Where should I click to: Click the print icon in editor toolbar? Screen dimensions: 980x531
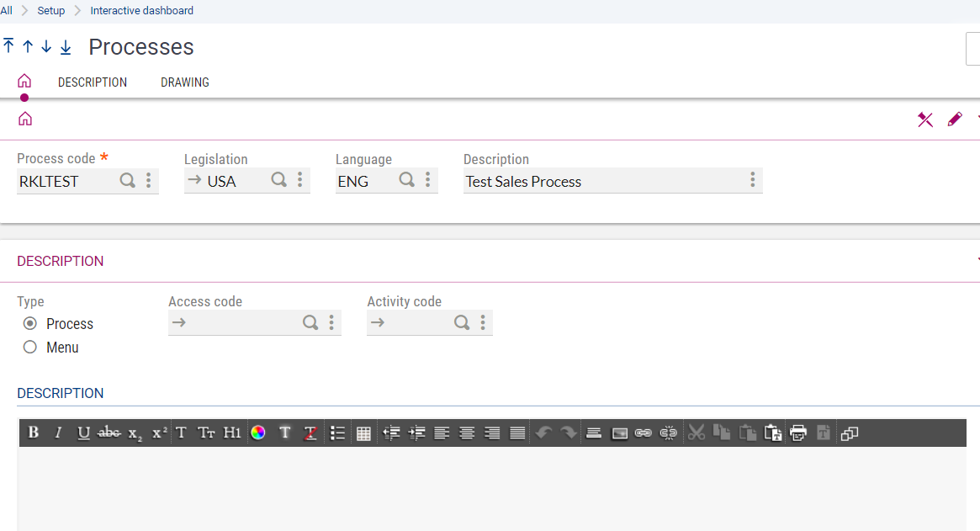click(x=798, y=433)
